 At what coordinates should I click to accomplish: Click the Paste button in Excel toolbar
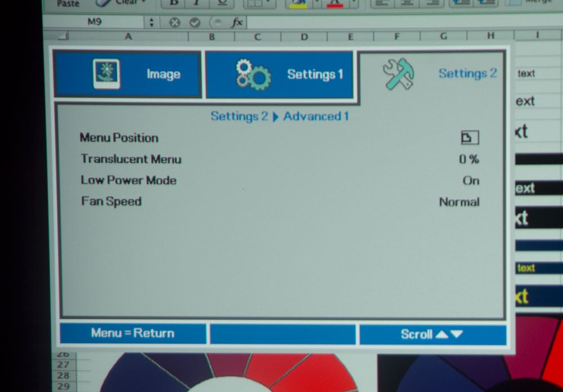coord(68,3)
